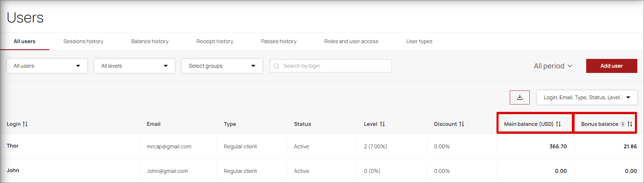Go to Balance history tab
This screenshot has width=644, height=183.
click(150, 41)
